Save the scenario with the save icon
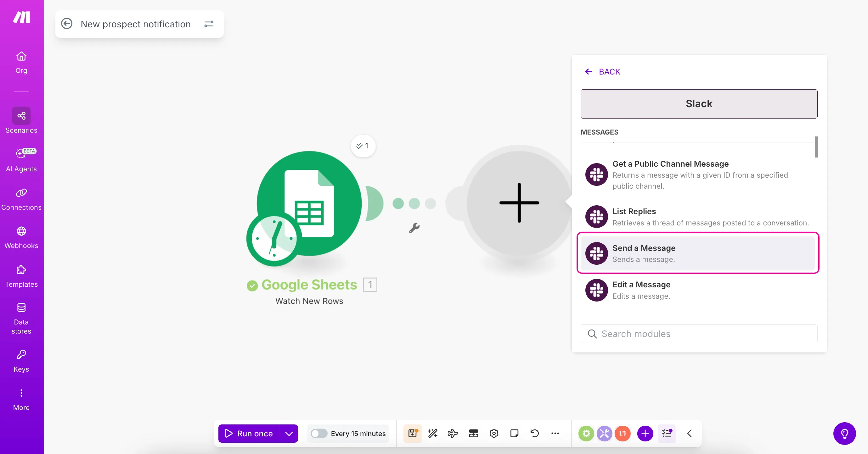868x454 pixels. pyautogui.click(x=413, y=434)
